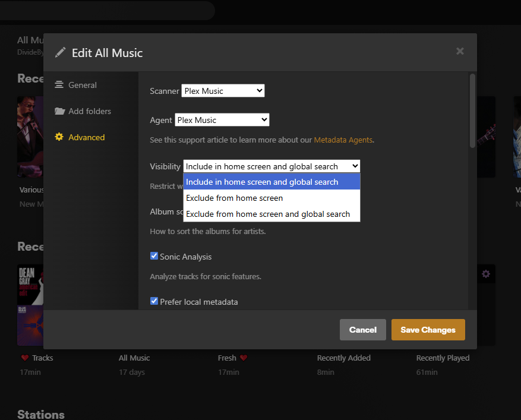This screenshot has height=420, width=521.
Task: Open the Fresh playlist label
Action: (227, 358)
